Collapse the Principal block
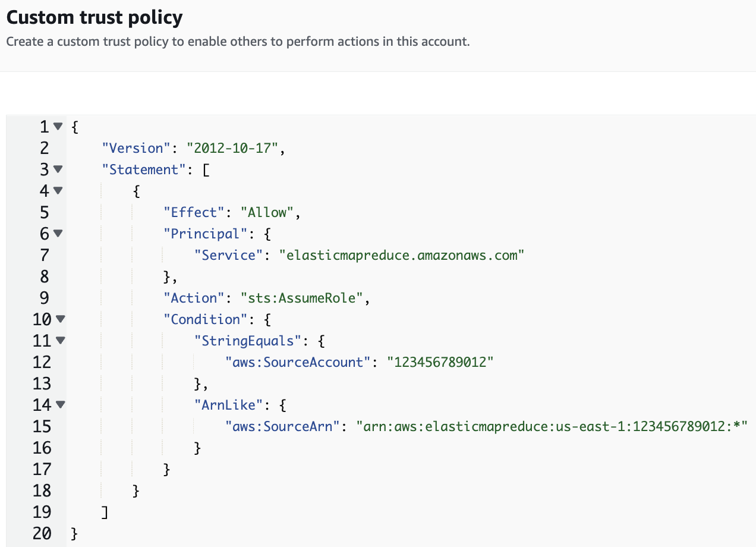 pos(58,234)
